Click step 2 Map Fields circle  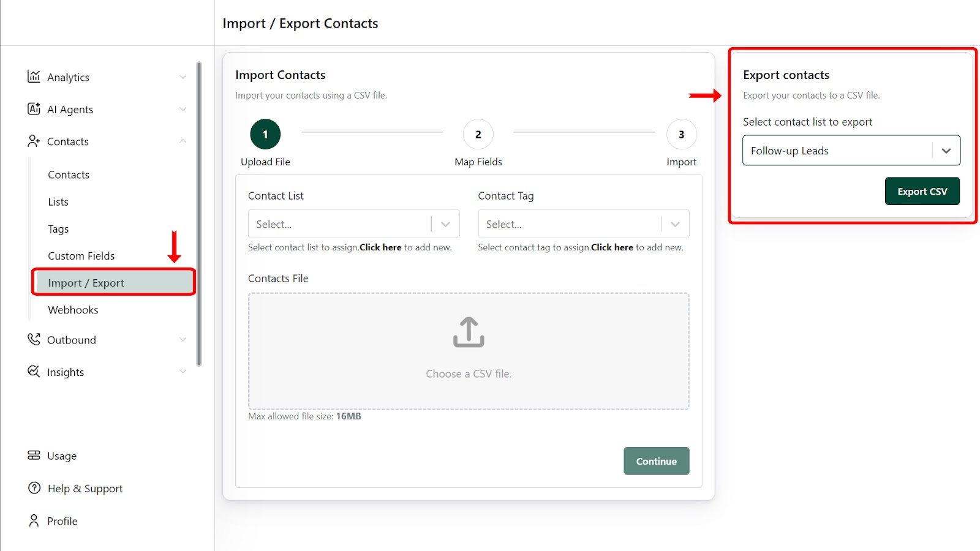[478, 135]
